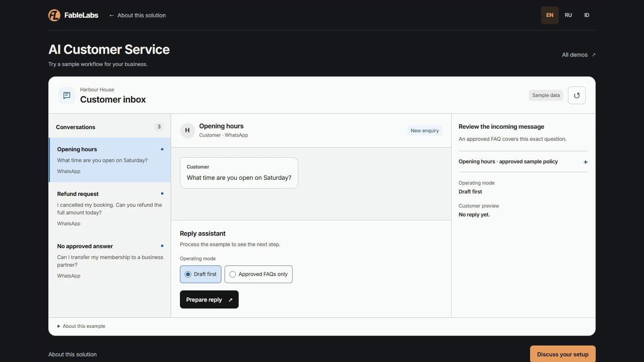Image resolution: width=644 pixels, height=362 pixels.
Task: Click the FableLabs logo icon
Action: point(54,15)
